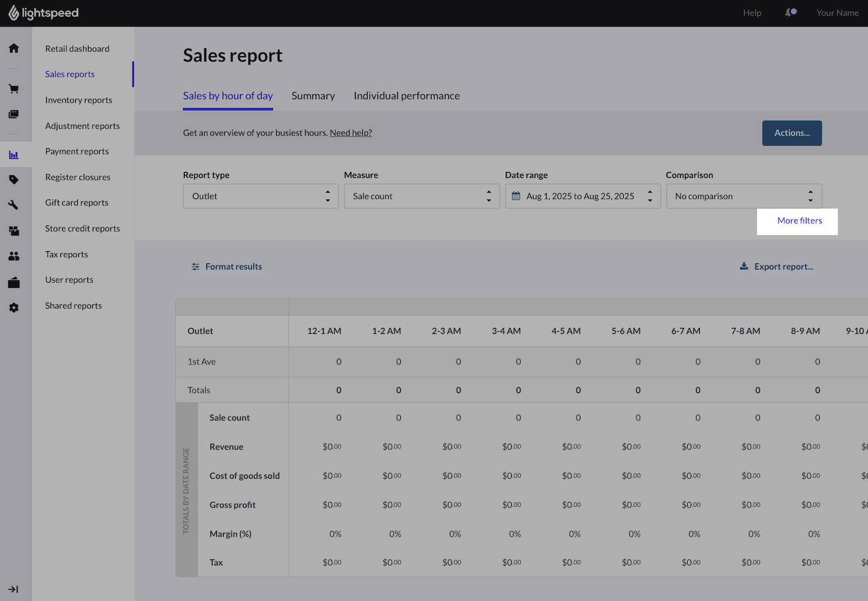This screenshot has width=868, height=601.
Task: Click the Outlet column header
Action: tap(200, 331)
